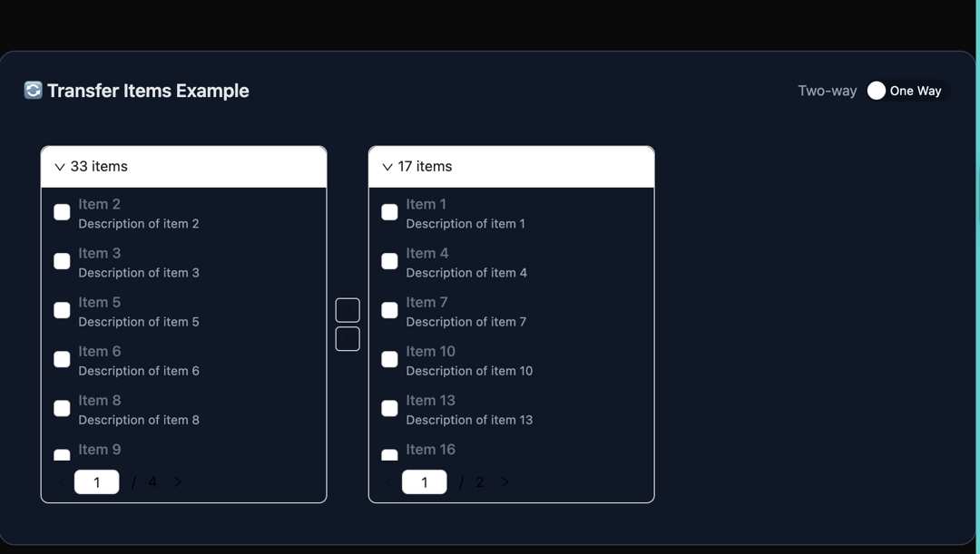Select the Item 13 checkbox
The width and height of the screenshot is (980, 554).
(389, 409)
